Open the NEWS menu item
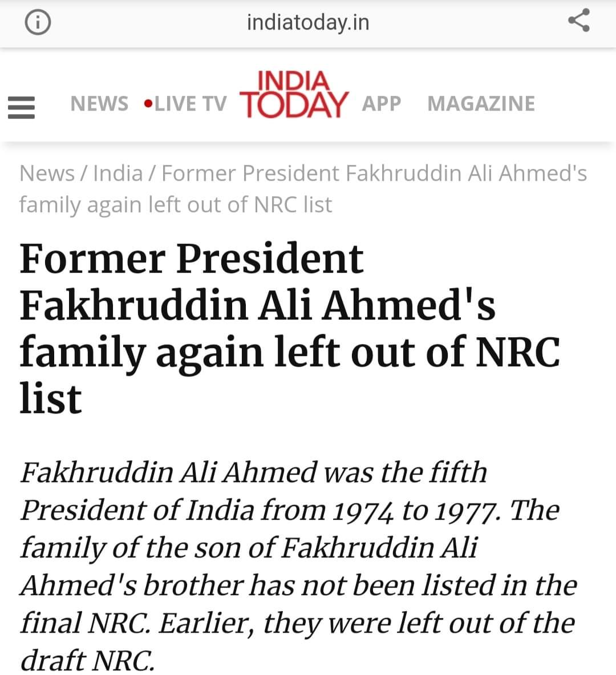Screen dimensions: 616x675 [99, 104]
